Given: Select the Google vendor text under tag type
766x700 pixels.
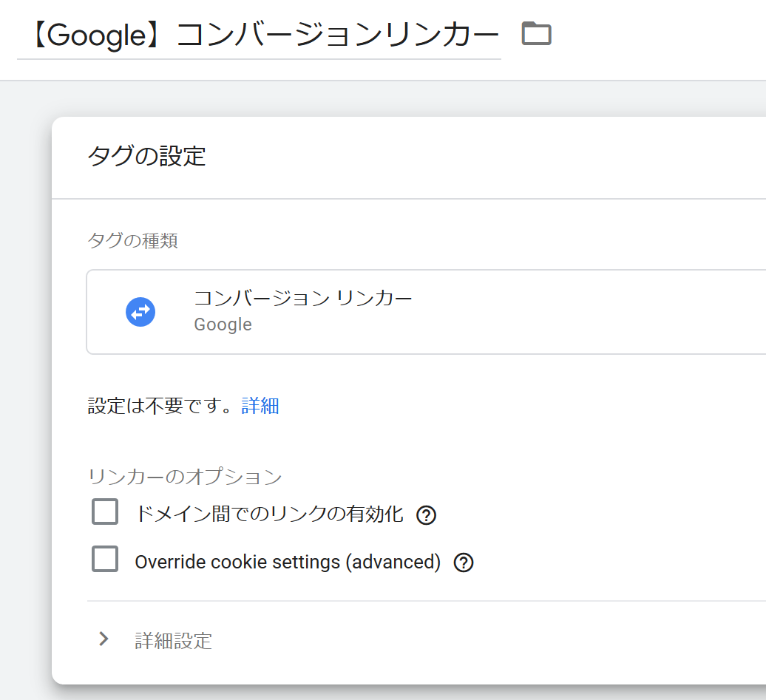Looking at the screenshot, I should [223, 324].
